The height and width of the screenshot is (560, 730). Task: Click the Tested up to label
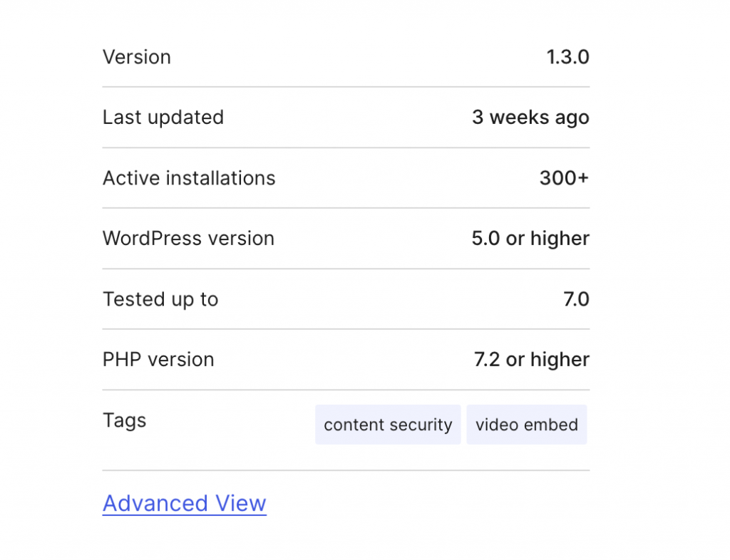(x=160, y=299)
